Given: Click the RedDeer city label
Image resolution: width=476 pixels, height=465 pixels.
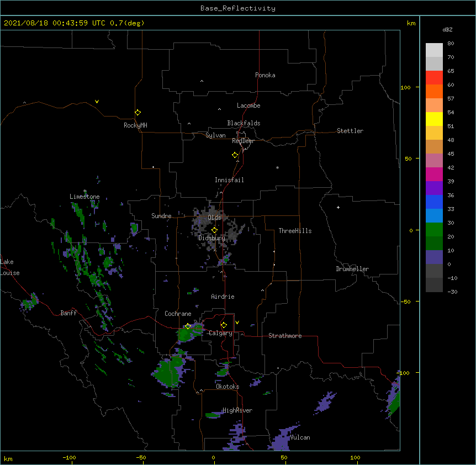Looking at the screenshot, I should coord(243,141).
